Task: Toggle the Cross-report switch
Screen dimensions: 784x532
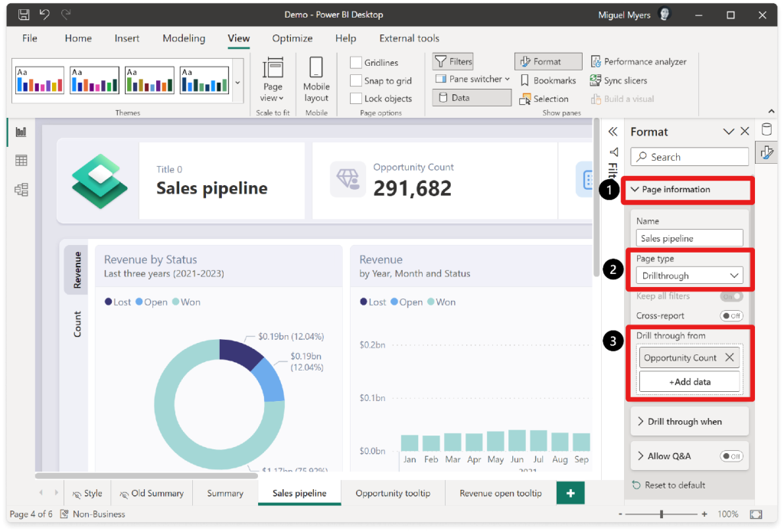Action: (731, 315)
